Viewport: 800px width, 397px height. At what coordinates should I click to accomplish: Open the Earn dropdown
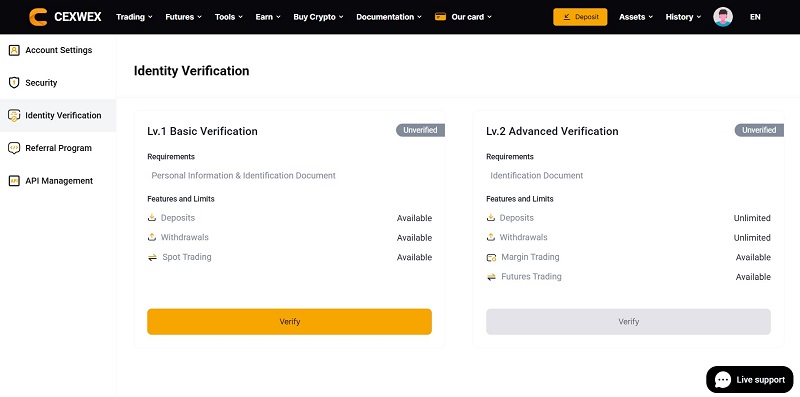(268, 17)
